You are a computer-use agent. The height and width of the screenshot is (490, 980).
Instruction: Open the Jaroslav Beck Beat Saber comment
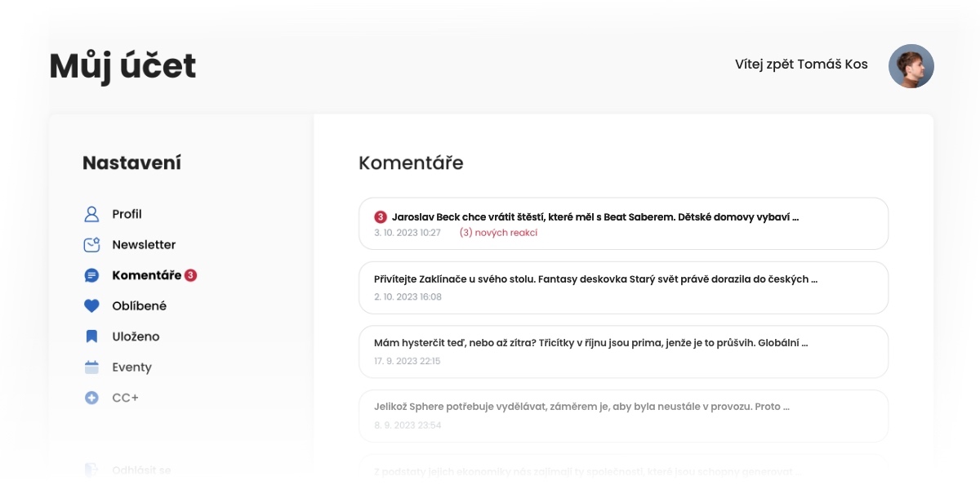pyautogui.click(x=623, y=224)
